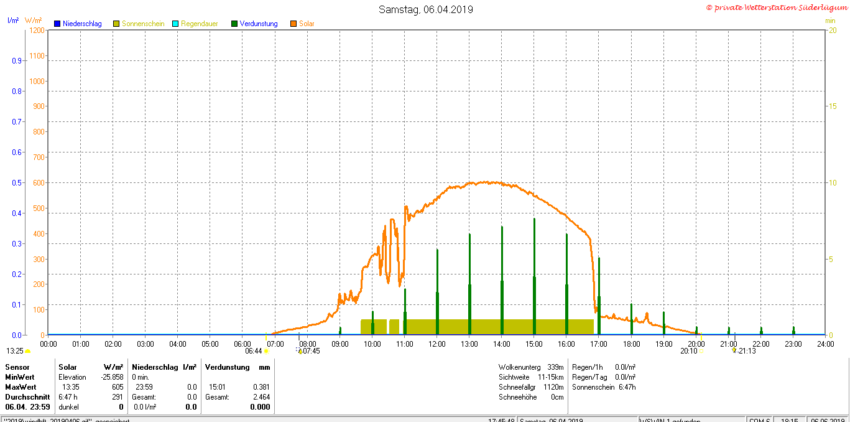Select the Verdunstung legend label
The image size is (868, 422).
[x=259, y=24]
